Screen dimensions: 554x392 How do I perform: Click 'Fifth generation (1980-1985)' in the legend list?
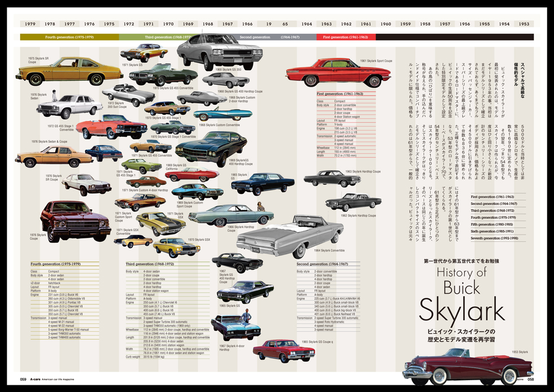492,224
